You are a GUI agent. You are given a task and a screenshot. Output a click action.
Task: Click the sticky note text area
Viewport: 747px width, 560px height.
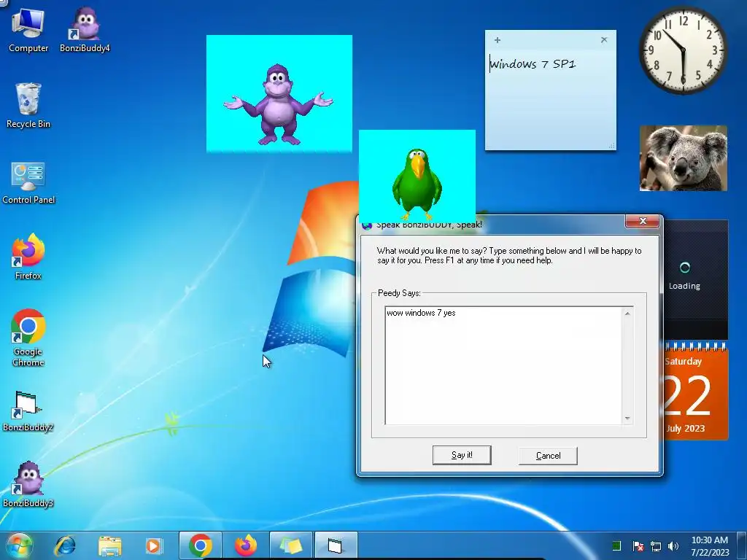click(x=551, y=100)
